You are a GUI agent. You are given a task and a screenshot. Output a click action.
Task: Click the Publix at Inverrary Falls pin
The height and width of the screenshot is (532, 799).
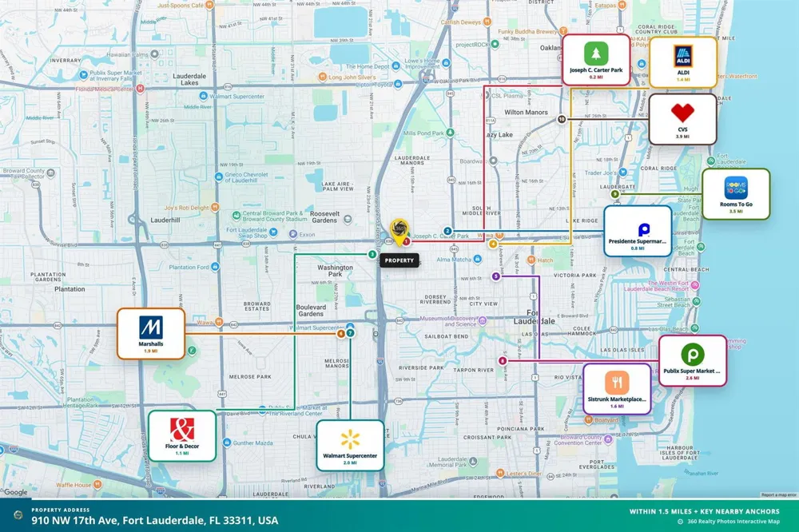(84, 75)
